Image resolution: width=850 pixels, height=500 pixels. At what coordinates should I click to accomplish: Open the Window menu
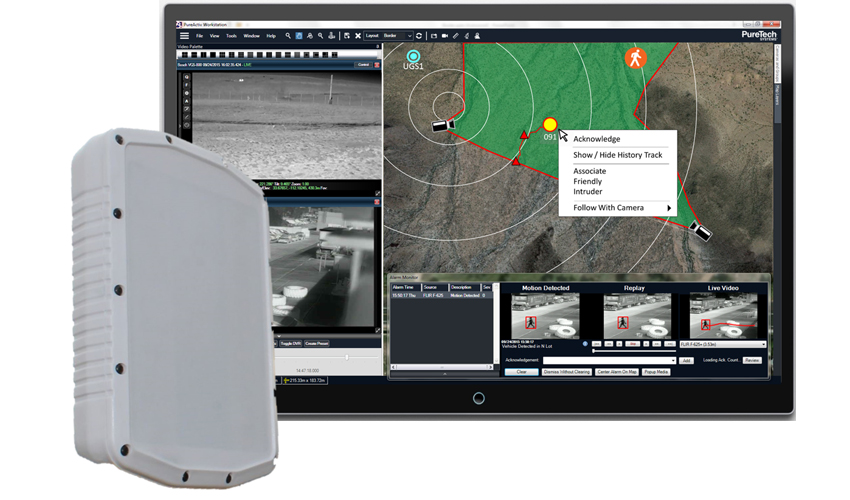pos(252,36)
